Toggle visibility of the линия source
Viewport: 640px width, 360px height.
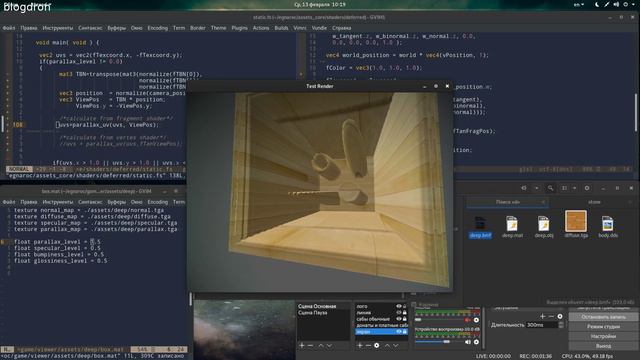[x=399, y=313]
